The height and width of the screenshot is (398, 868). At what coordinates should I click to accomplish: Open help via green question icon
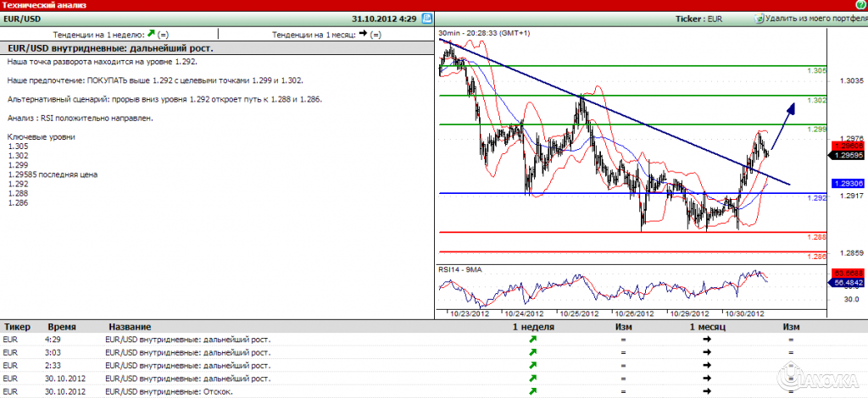(862, 5)
